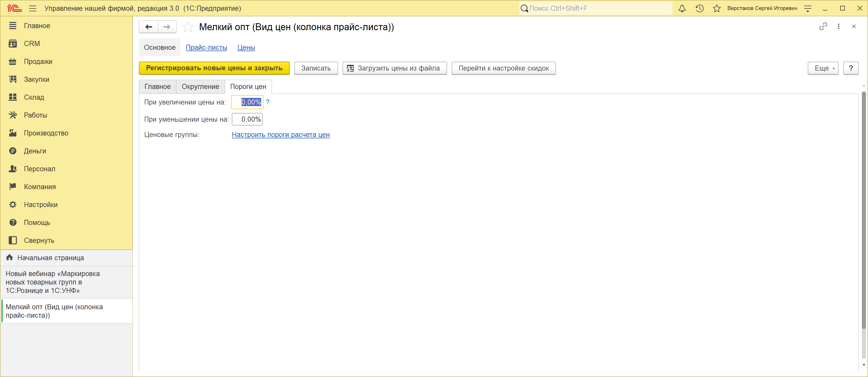Open the three-dots form menu

(839, 26)
